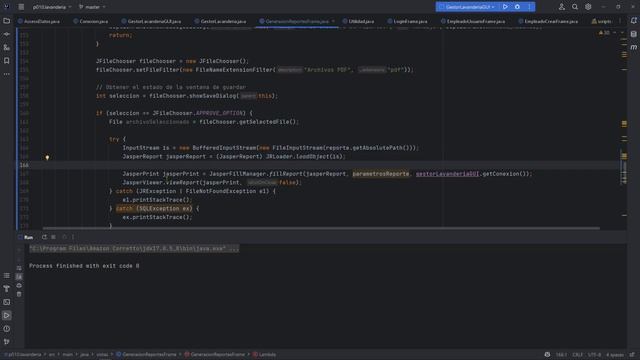
Task: Open GestorLavanderiaGUI run configuration dropdown
Action: click(467, 7)
